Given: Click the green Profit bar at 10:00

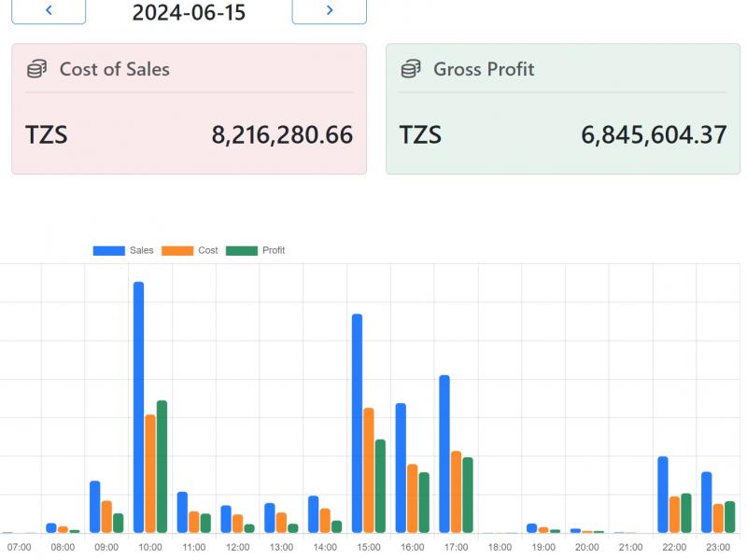Looking at the screenshot, I should click(x=162, y=467).
